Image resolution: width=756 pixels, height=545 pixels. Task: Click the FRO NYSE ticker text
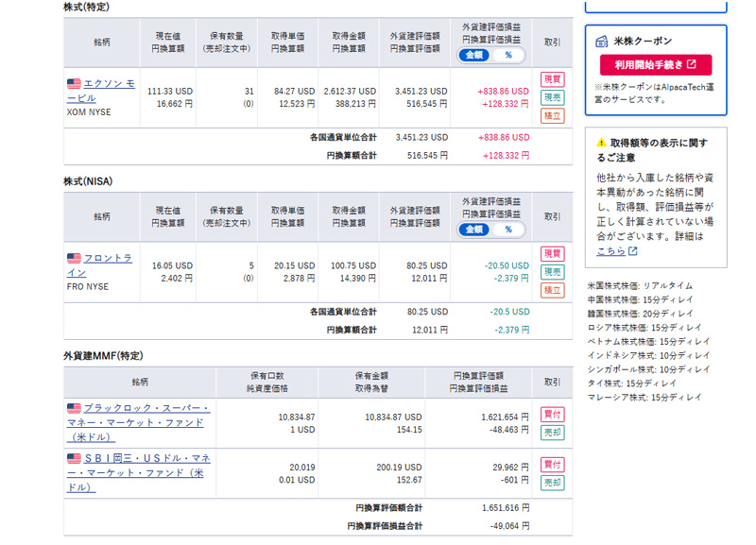(88, 287)
